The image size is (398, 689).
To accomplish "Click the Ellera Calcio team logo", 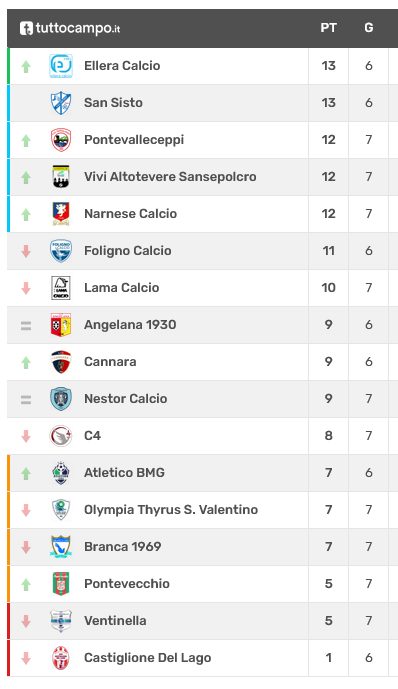I will click(61, 66).
